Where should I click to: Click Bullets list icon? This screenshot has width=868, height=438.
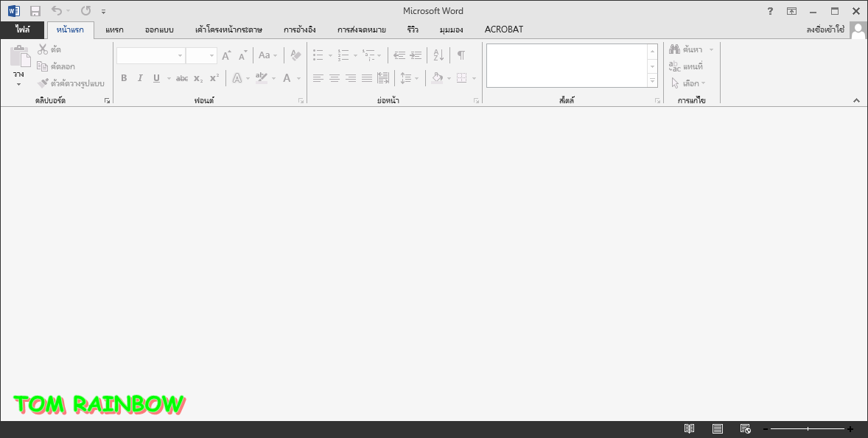pyautogui.click(x=318, y=55)
